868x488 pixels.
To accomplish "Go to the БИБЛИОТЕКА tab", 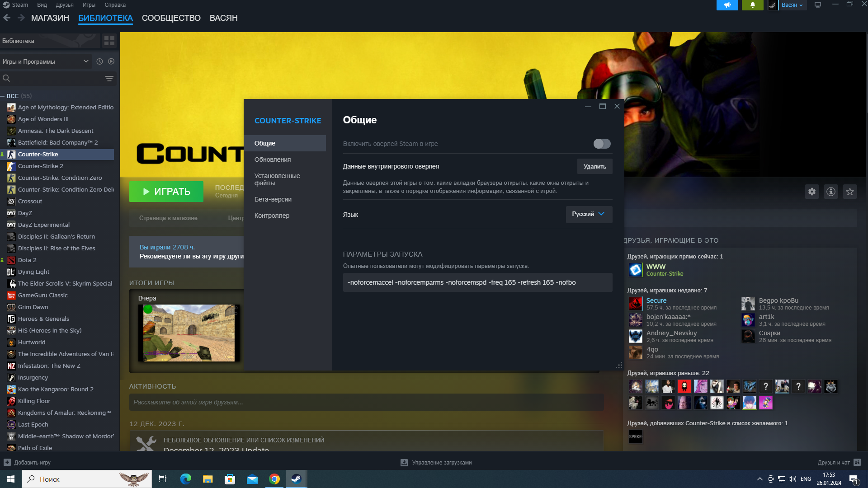I will (105, 18).
